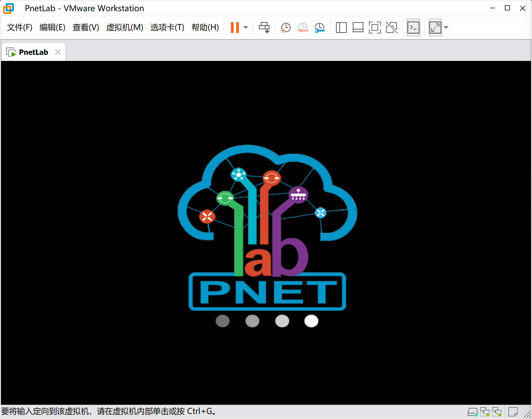
Task: Select the PnetLab VM tab
Action: click(x=34, y=52)
